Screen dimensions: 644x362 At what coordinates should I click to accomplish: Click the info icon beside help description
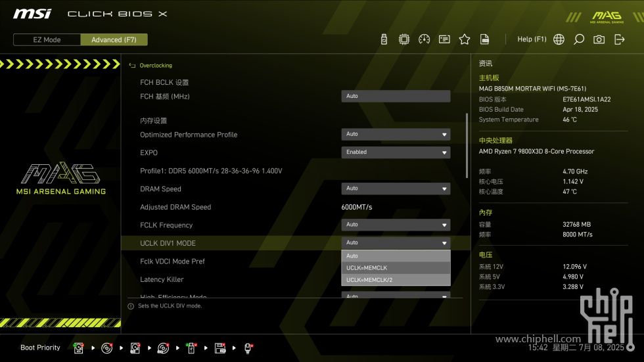[131, 306]
